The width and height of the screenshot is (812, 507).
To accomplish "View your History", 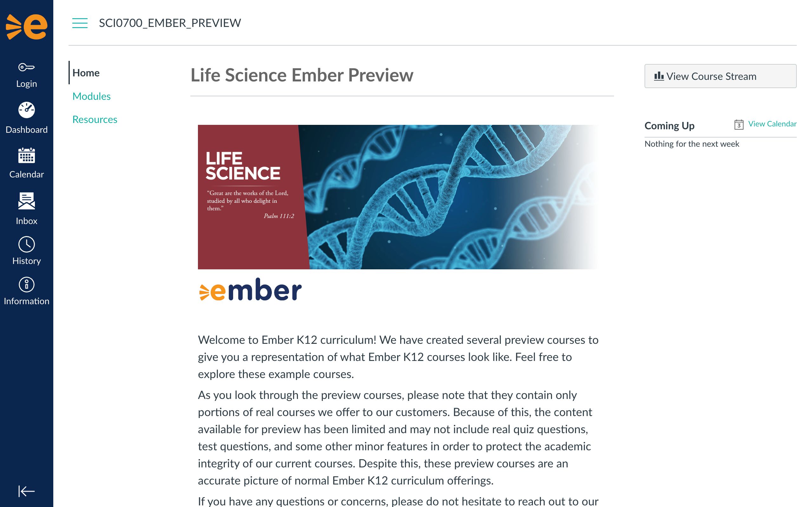I will coord(27,245).
